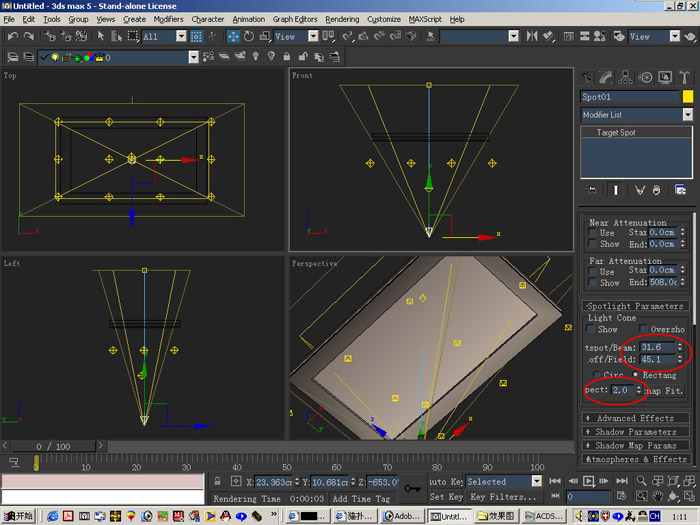Expand the Shadow Parameters rollout

(634, 432)
